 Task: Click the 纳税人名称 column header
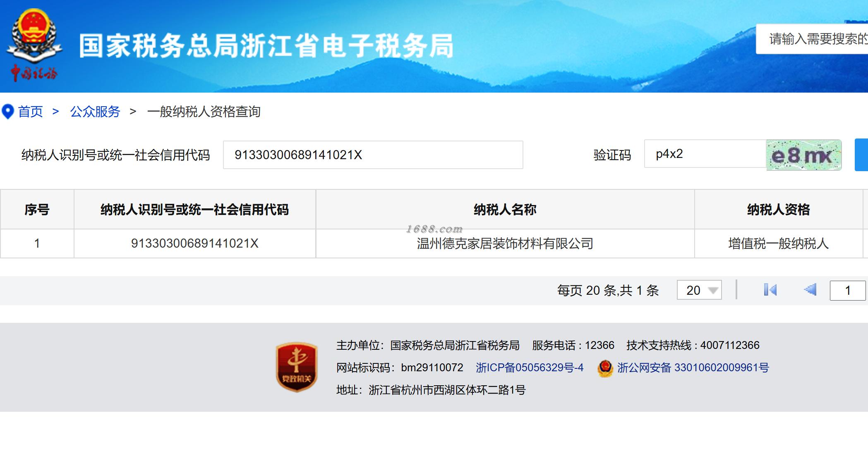[x=505, y=210]
